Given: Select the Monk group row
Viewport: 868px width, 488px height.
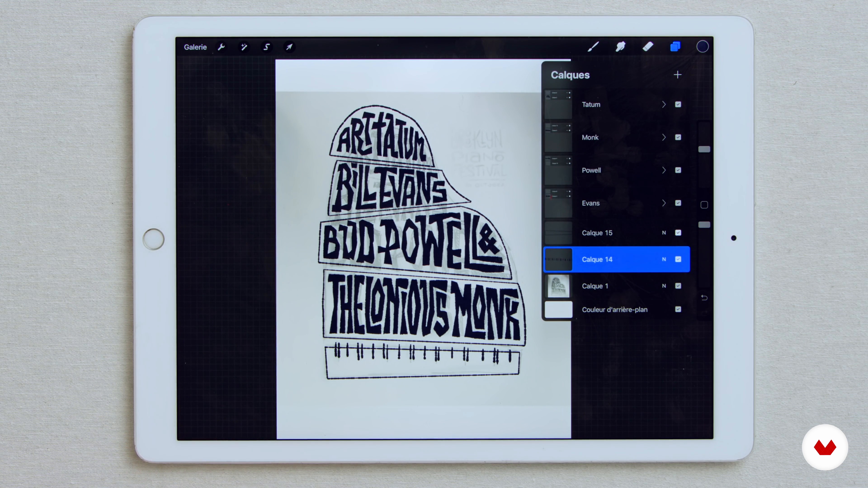Looking at the screenshot, I should [x=617, y=137].
